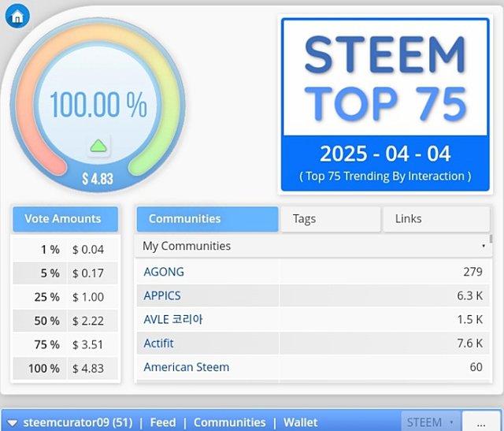Click the voting power gauge dial
The height and width of the screenshot is (431, 504).
pyautogui.click(x=98, y=105)
